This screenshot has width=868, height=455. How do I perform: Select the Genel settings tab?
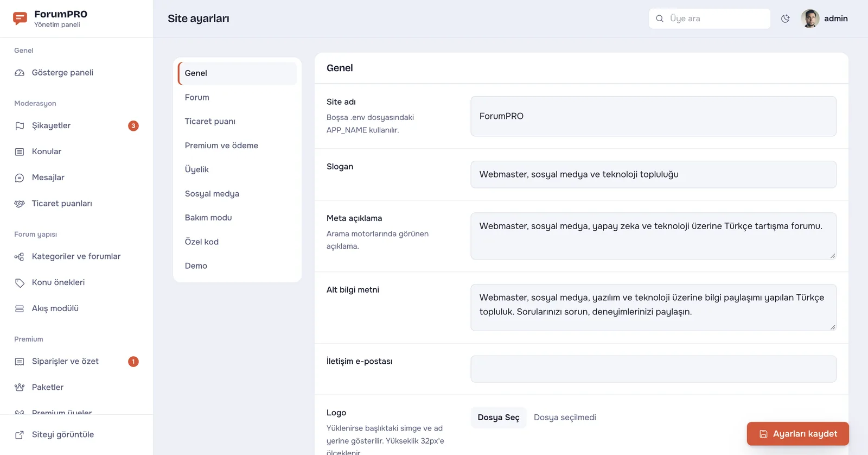pyautogui.click(x=237, y=73)
